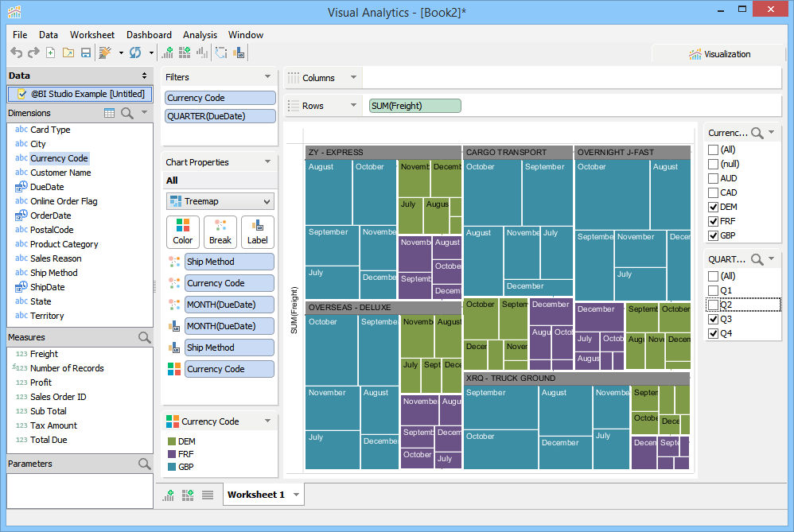Uncheck the FRF currency checkbox
Image resolution: width=794 pixels, height=532 pixels.
click(x=713, y=221)
